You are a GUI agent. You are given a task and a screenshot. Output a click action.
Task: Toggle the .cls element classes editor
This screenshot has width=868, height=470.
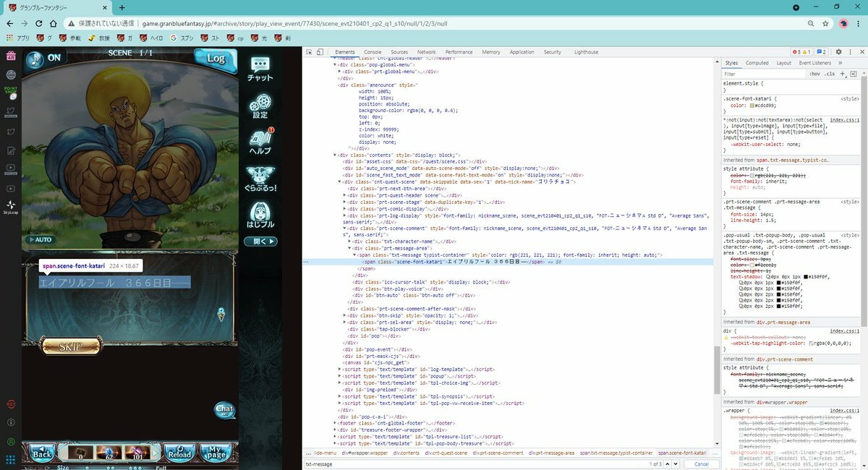click(830, 74)
